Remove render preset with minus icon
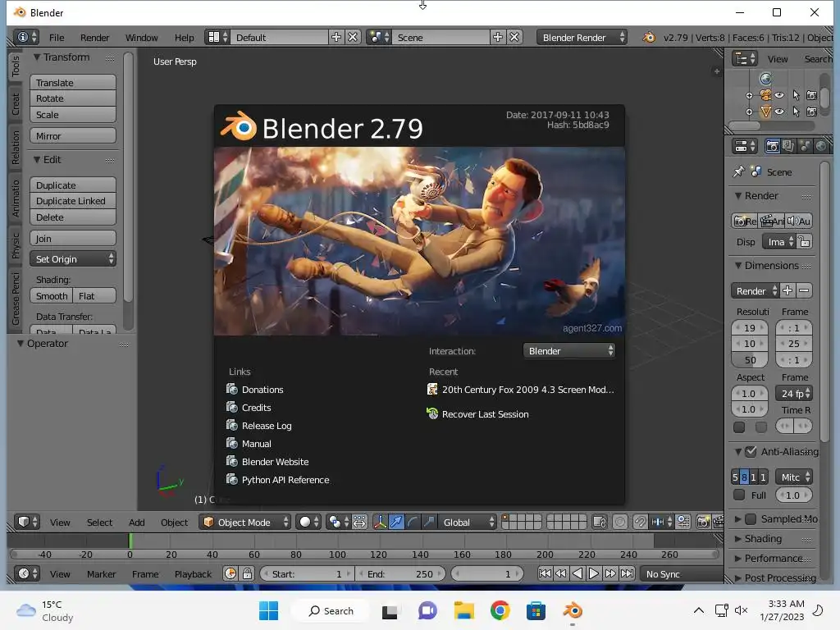The width and height of the screenshot is (840, 630). click(804, 291)
